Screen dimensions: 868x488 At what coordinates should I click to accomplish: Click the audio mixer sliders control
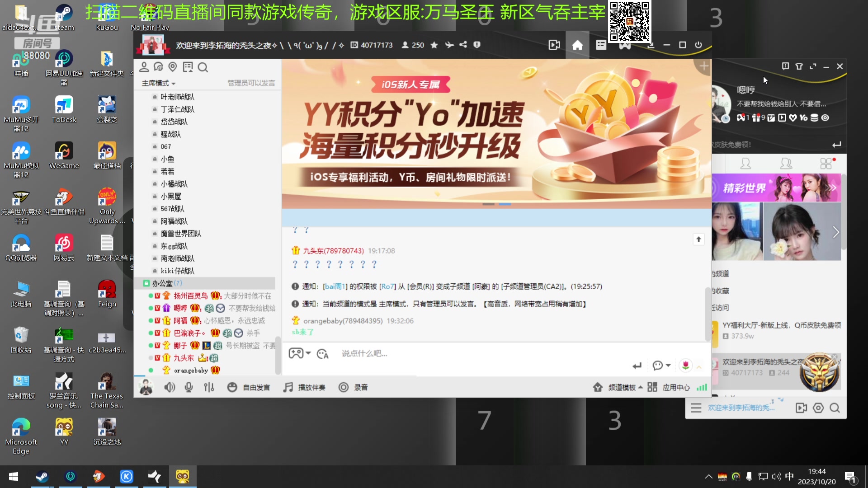(x=209, y=387)
